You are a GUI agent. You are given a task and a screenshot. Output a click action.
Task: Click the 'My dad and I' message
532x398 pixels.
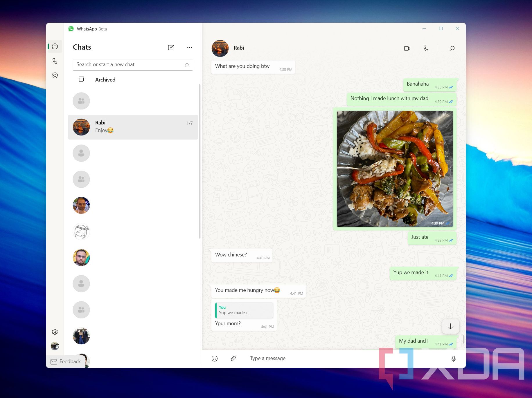(426, 342)
